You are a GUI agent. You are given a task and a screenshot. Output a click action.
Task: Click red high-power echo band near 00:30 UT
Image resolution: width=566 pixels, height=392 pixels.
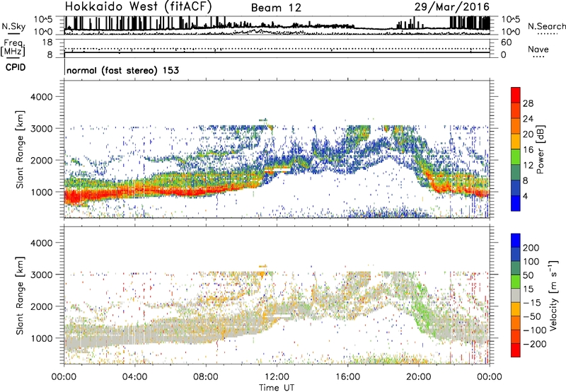pos(74,198)
